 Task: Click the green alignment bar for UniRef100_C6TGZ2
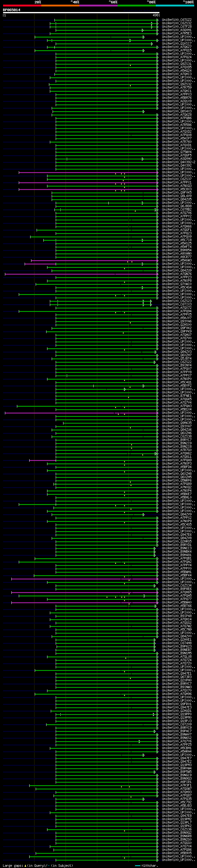pos(107,20)
